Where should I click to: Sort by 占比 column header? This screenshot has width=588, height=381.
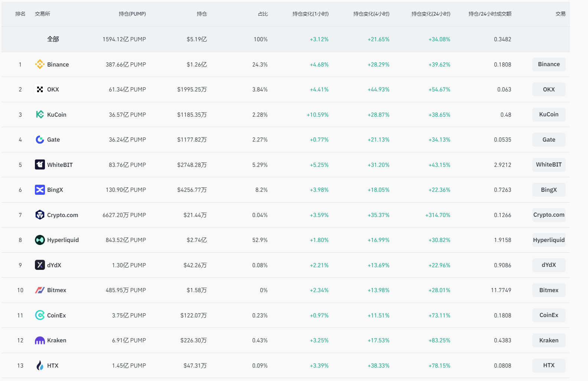pos(263,14)
